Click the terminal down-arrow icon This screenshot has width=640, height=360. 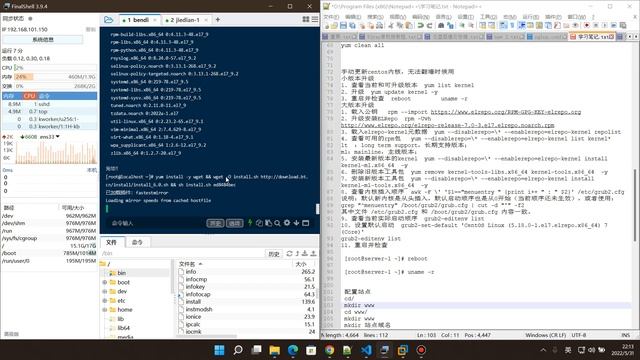pos(296,223)
